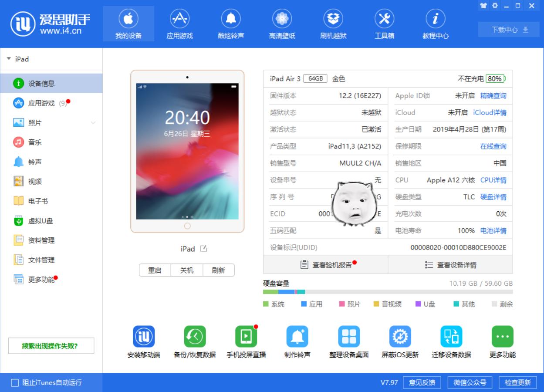Open the 工具箱 toolbox

(384, 23)
